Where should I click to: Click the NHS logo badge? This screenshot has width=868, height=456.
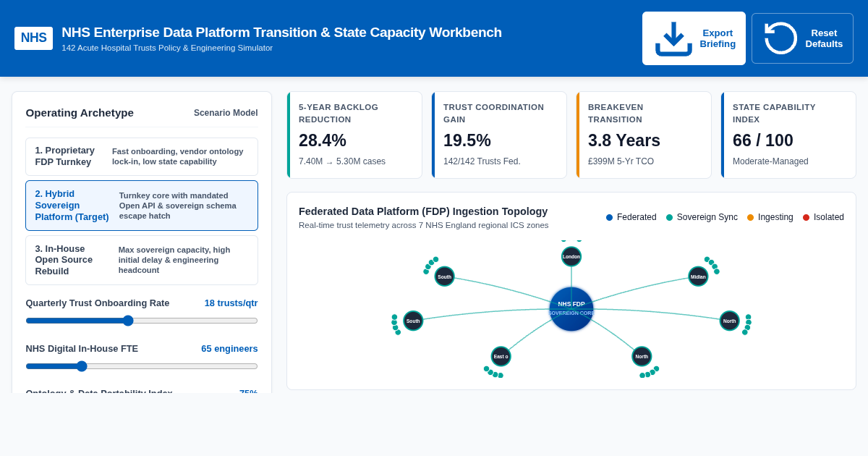[33, 38]
